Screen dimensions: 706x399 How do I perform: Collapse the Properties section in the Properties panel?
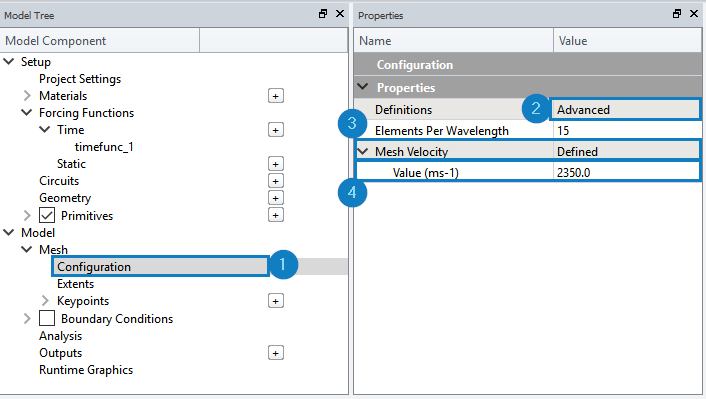pyautogui.click(x=363, y=86)
